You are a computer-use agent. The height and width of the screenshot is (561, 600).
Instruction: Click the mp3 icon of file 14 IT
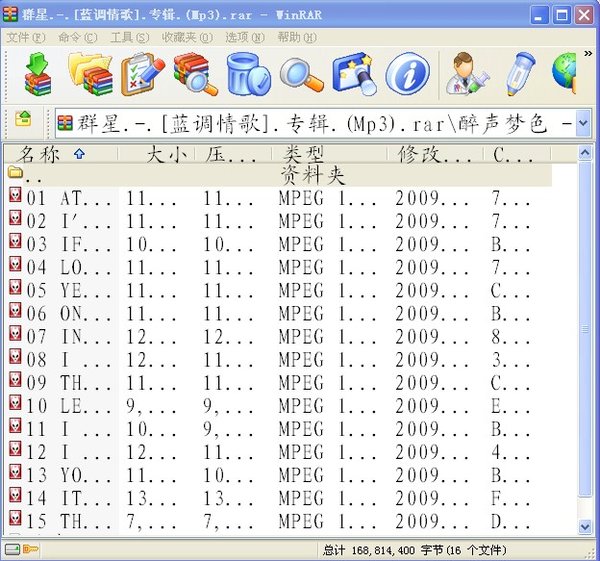[x=15, y=495]
